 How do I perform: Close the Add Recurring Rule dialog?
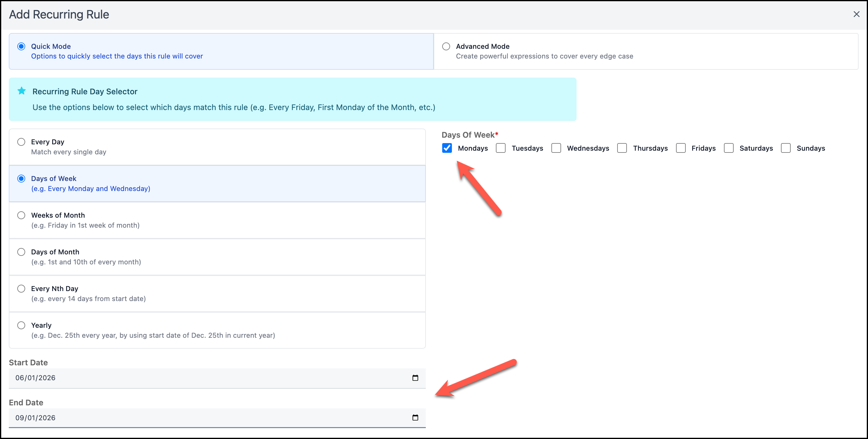(856, 14)
